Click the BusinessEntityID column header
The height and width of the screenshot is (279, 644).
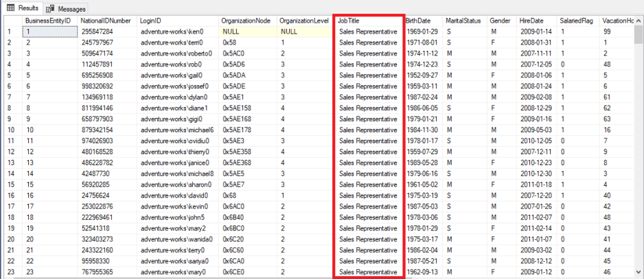pos(48,21)
